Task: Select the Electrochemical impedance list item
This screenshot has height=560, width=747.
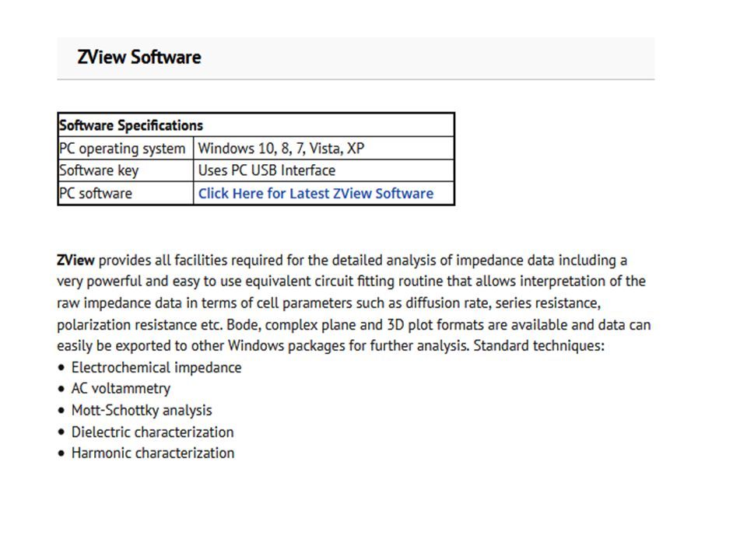Action: click(156, 368)
